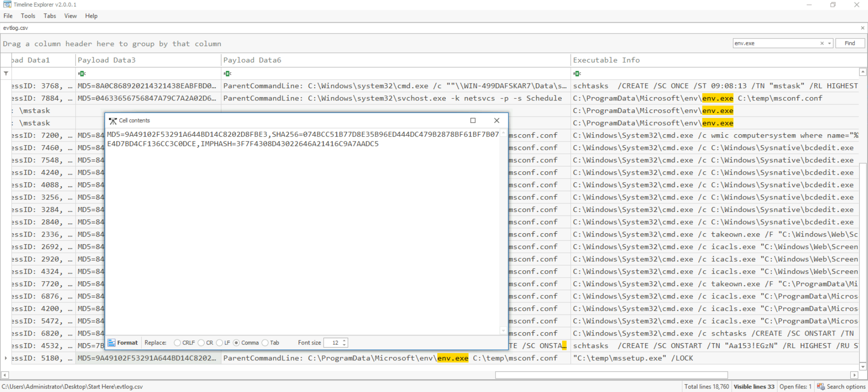Decrease font size with down stepper
Screen dimensions: 868x392
click(x=344, y=345)
